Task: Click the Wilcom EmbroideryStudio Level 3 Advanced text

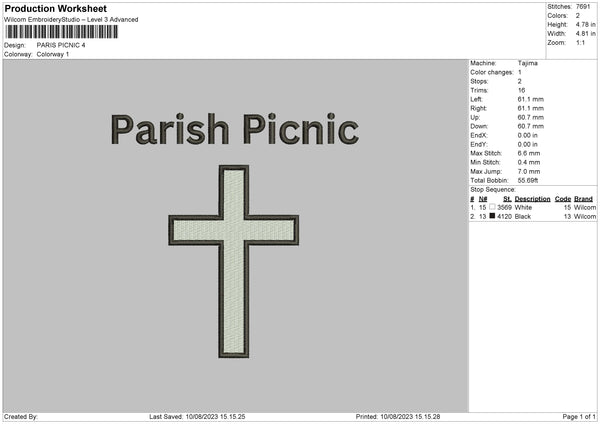Action: [x=71, y=20]
